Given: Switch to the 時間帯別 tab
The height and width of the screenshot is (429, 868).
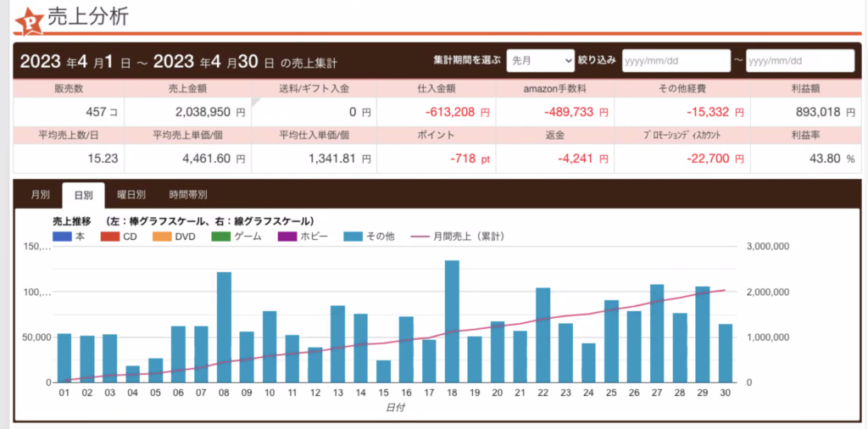Looking at the screenshot, I should coord(187,195).
